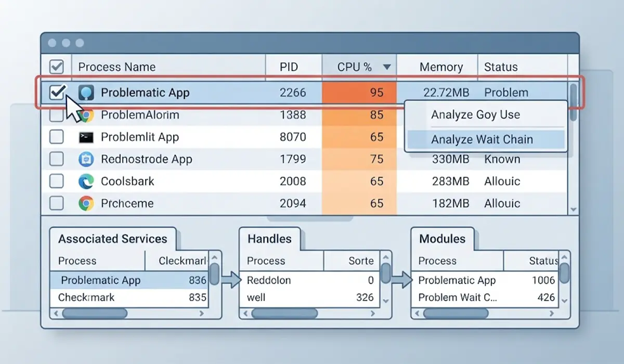Select Problem Wait C... row in Modules

[x=485, y=298]
